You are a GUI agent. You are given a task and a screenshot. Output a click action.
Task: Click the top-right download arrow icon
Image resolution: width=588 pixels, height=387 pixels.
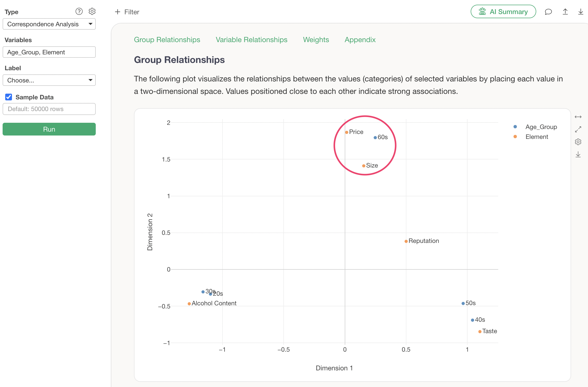[x=580, y=12]
